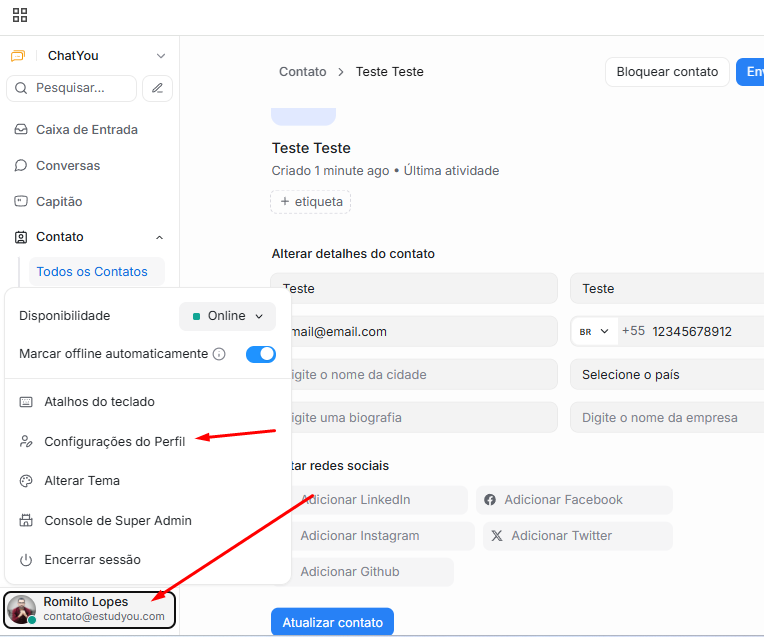Click the Caixa de Entrada inbox icon

pos(20,130)
